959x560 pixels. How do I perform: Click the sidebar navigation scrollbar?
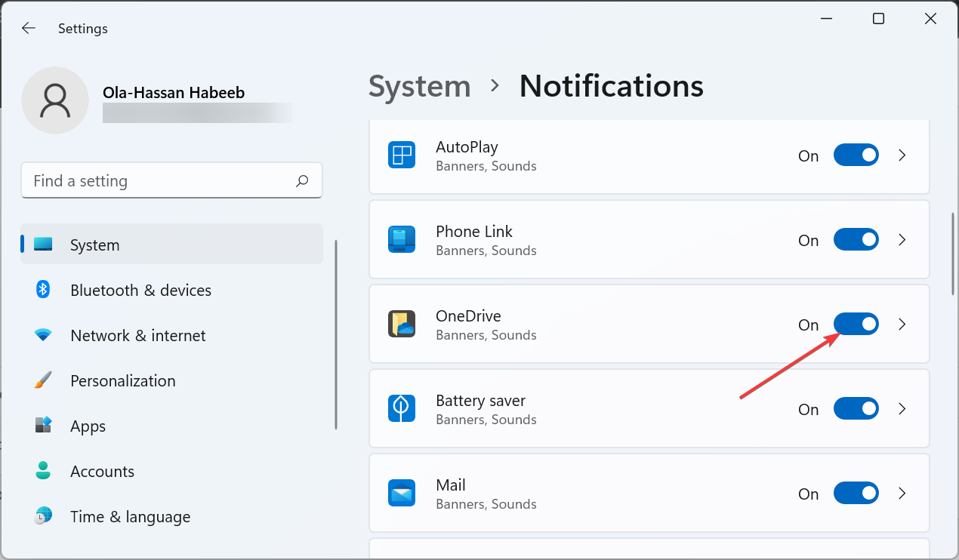pyautogui.click(x=336, y=335)
